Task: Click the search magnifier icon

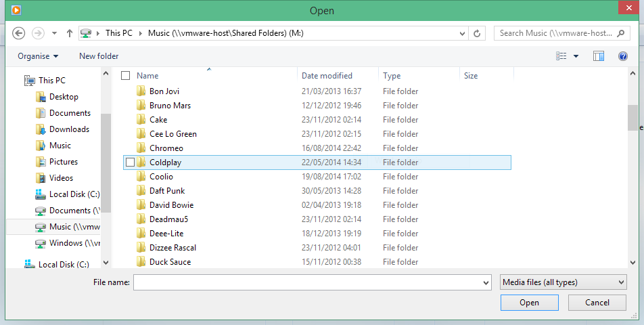Action: (621, 33)
